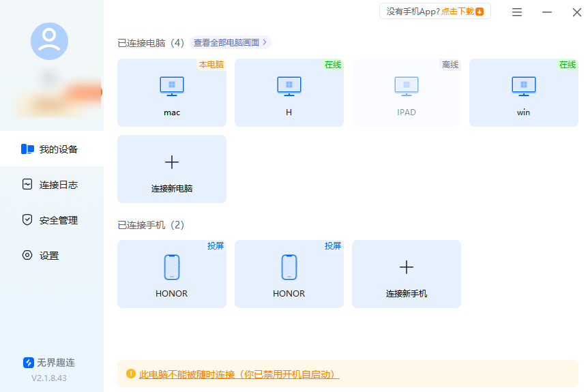Expand the chevron beside 查看全部电脑画面
Screen dimensions: 588x392
(x=265, y=42)
